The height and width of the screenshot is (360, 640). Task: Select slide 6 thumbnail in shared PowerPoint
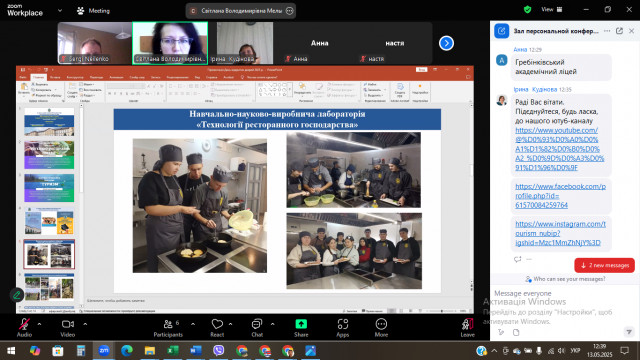click(x=49, y=287)
